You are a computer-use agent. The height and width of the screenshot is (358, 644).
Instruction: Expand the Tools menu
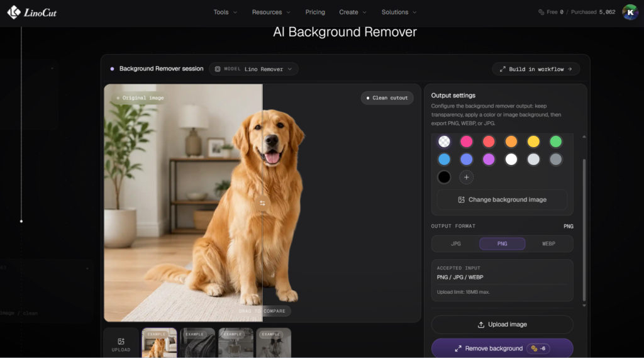225,13
